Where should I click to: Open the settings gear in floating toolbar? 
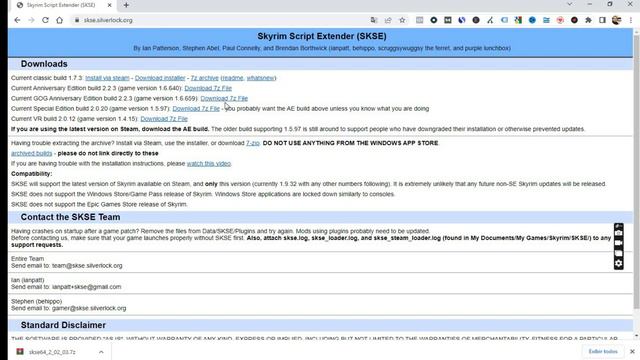(x=619, y=264)
